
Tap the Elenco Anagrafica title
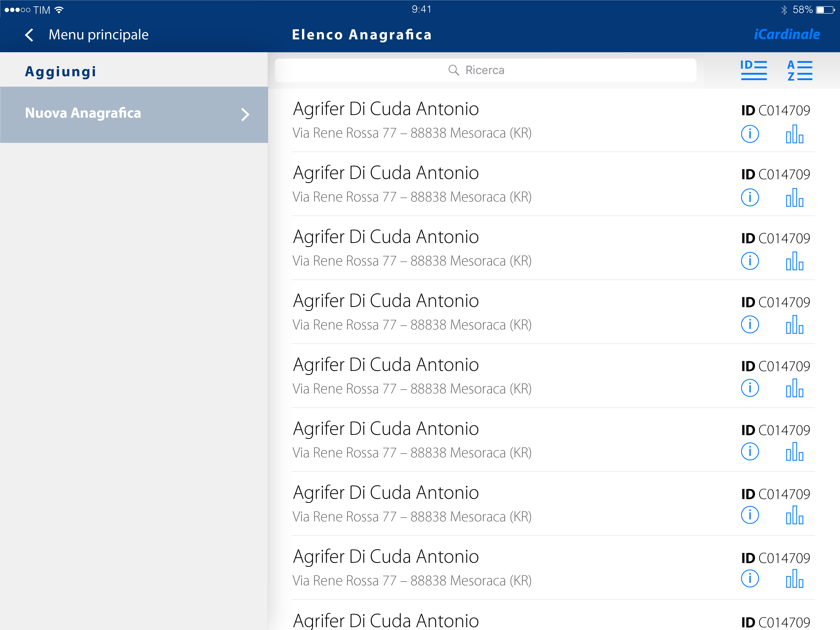(x=362, y=35)
